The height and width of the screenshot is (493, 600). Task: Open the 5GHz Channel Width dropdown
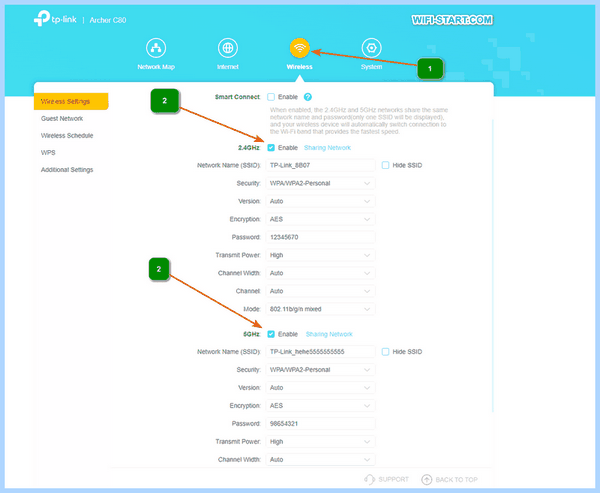[320, 460]
